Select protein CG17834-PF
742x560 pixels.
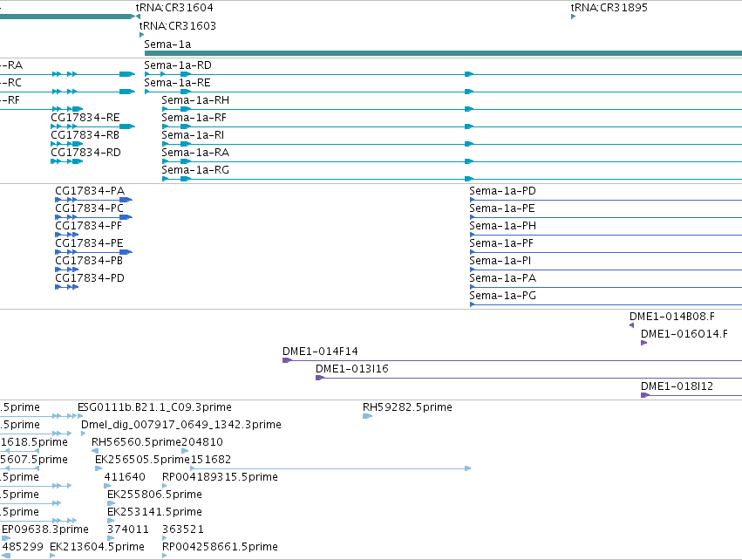tap(88, 226)
